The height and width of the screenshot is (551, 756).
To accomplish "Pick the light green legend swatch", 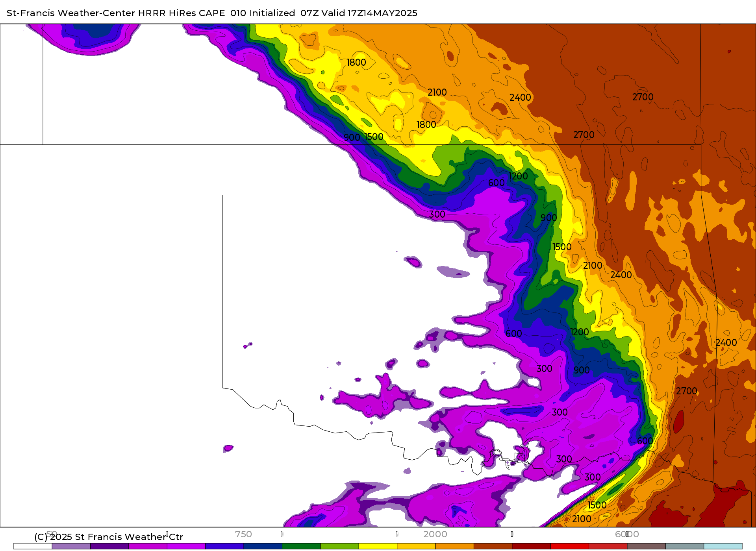I will click(339, 546).
